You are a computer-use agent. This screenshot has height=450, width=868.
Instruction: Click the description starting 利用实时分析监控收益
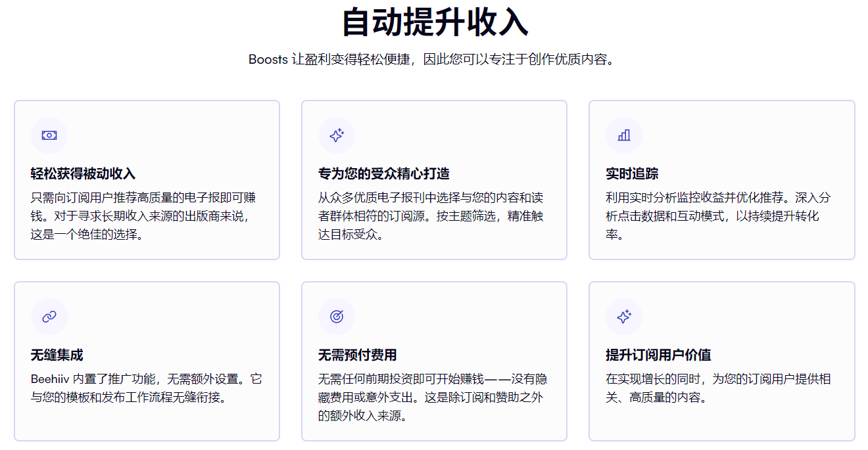[718, 216]
